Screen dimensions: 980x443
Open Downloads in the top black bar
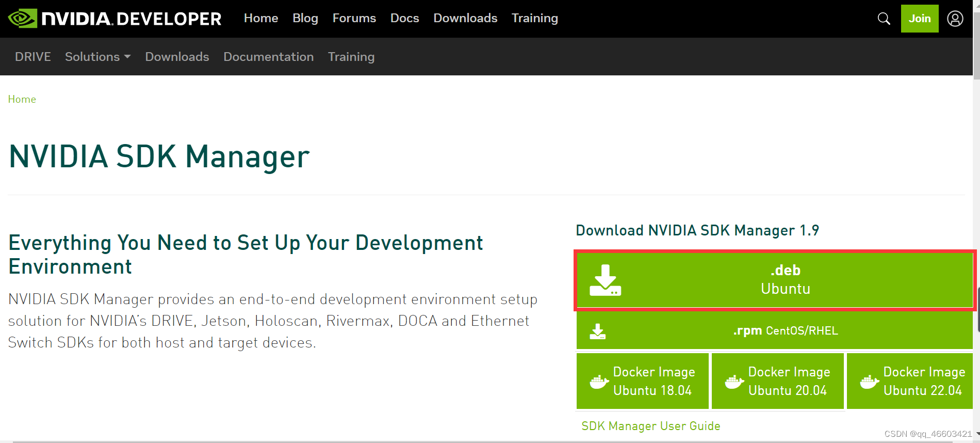(x=465, y=18)
